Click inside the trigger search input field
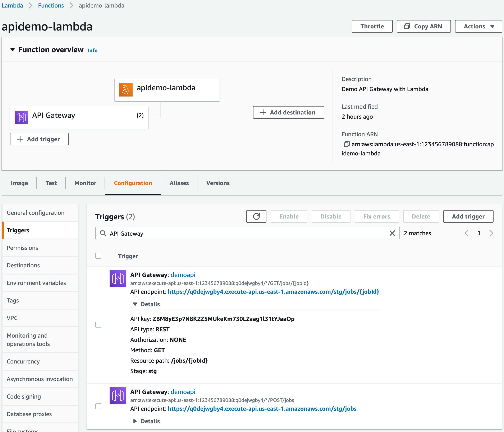Screen dimensions: 504x432 pos(219,233)
